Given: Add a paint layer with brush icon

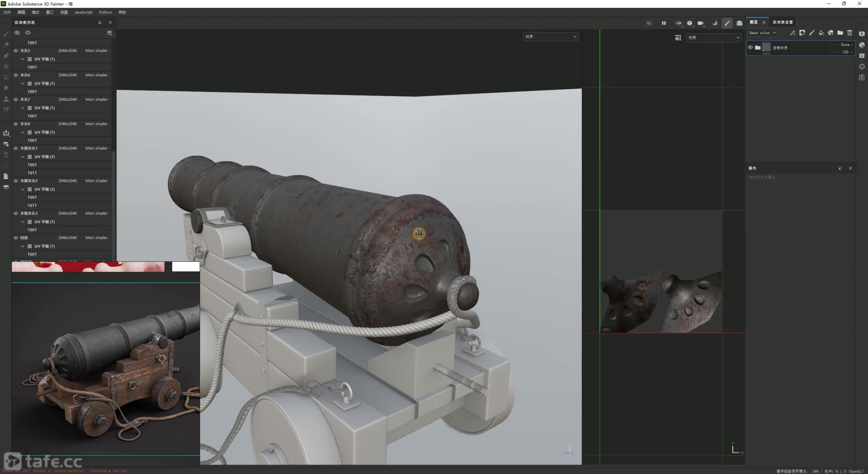Looking at the screenshot, I should point(811,33).
